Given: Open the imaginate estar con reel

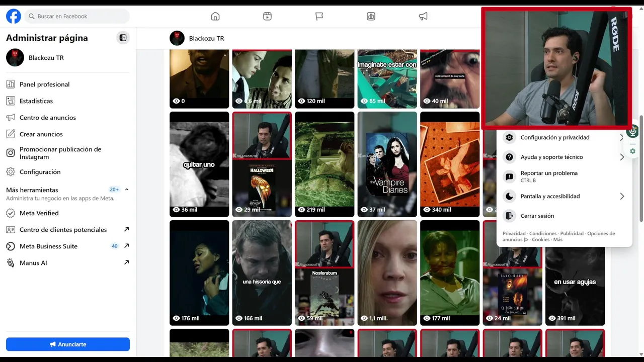Looking at the screenshot, I should click(387, 79).
